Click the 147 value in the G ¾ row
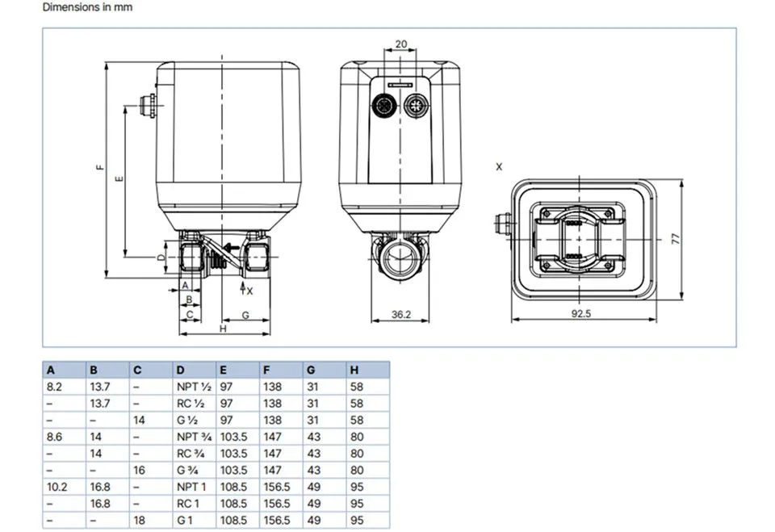This screenshot has height=532, width=775. [272, 470]
